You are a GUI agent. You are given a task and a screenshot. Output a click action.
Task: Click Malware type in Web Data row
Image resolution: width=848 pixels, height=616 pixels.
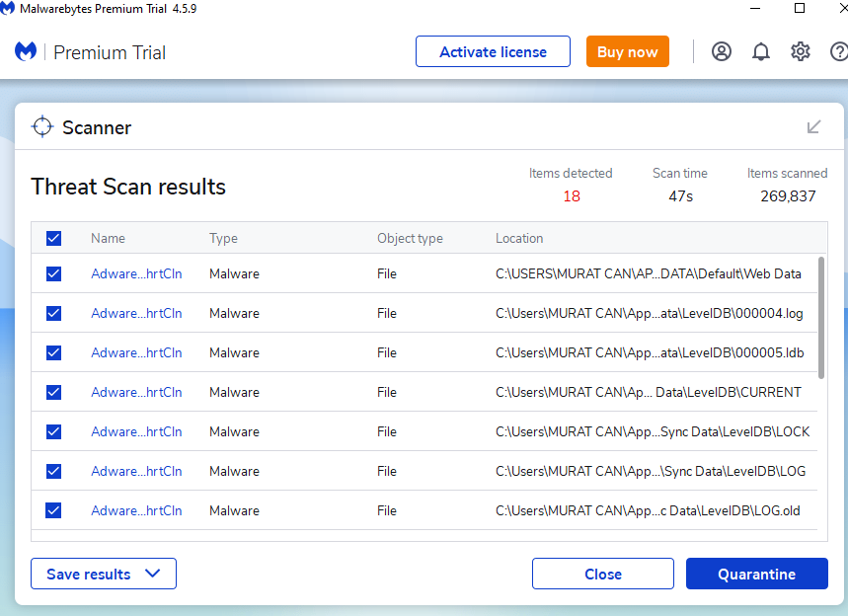pyautogui.click(x=234, y=273)
